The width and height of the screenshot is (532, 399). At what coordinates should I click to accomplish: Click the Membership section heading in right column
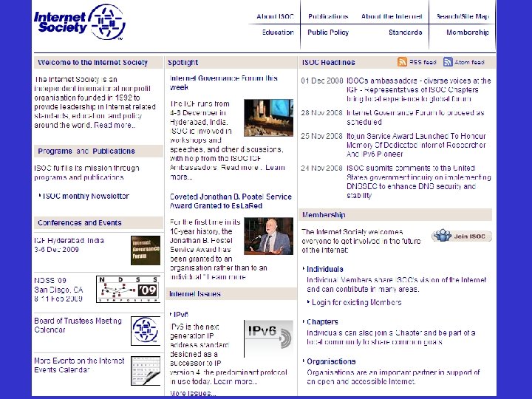coord(324,215)
